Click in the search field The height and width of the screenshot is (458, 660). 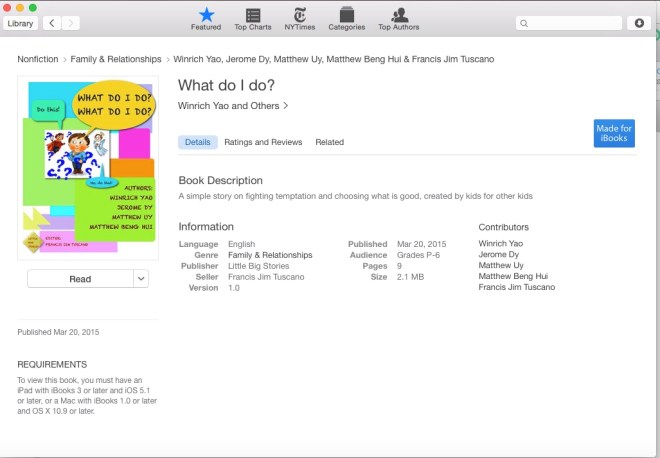point(573,22)
